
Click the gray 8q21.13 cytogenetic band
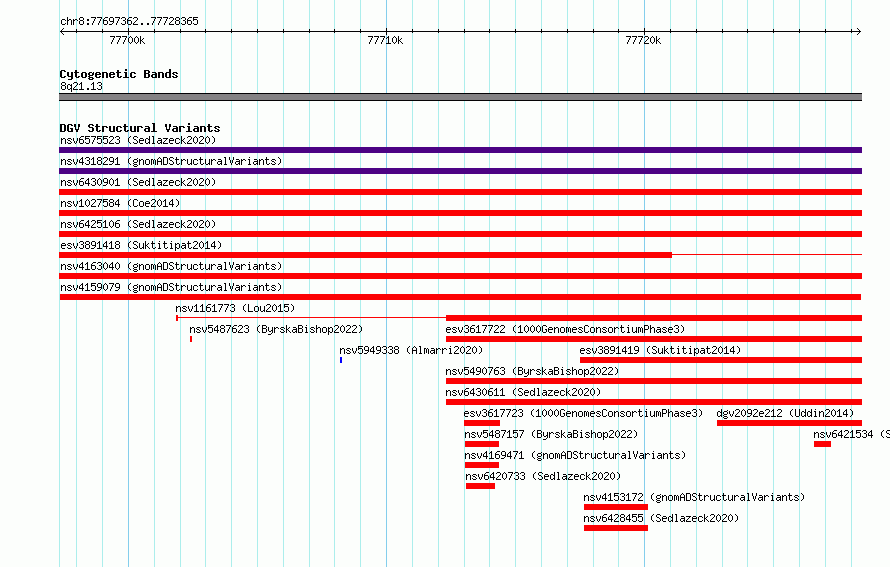tap(460, 97)
